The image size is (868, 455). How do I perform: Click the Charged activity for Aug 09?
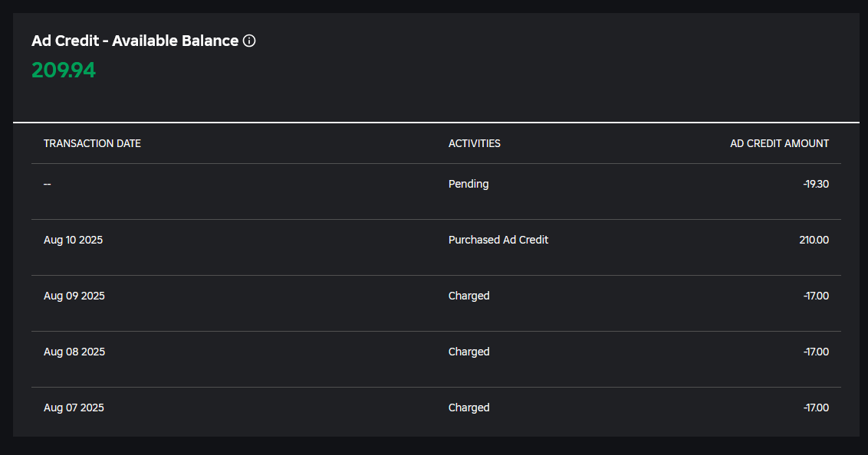pos(469,296)
